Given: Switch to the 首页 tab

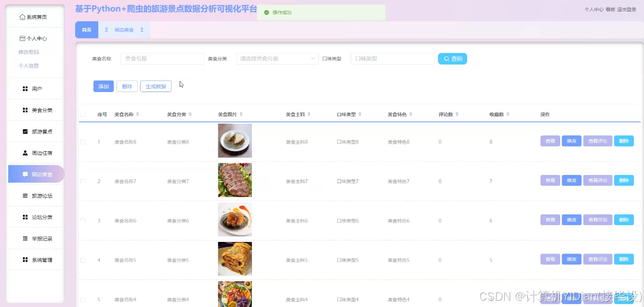Looking at the screenshot, I should [87, 30].
